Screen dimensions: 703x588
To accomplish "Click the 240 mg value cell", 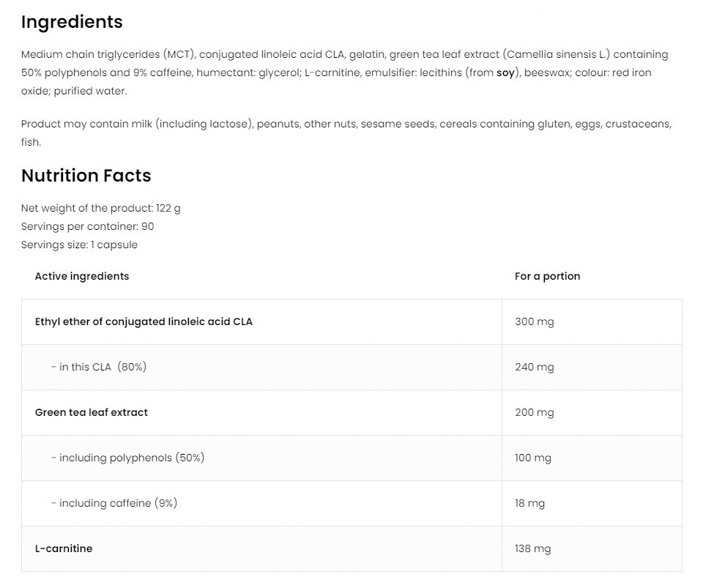I will click(535, 367).
